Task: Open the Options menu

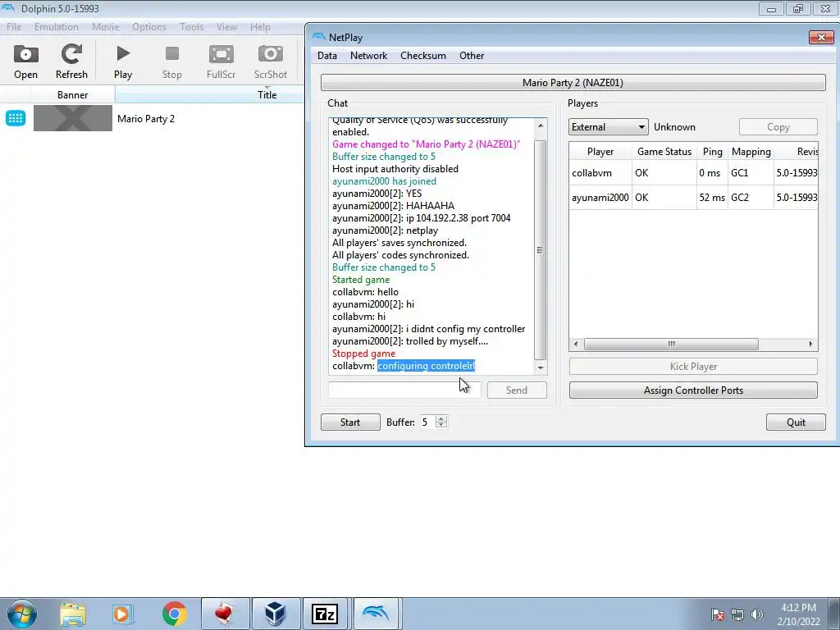Action: (x=149, y=27)
